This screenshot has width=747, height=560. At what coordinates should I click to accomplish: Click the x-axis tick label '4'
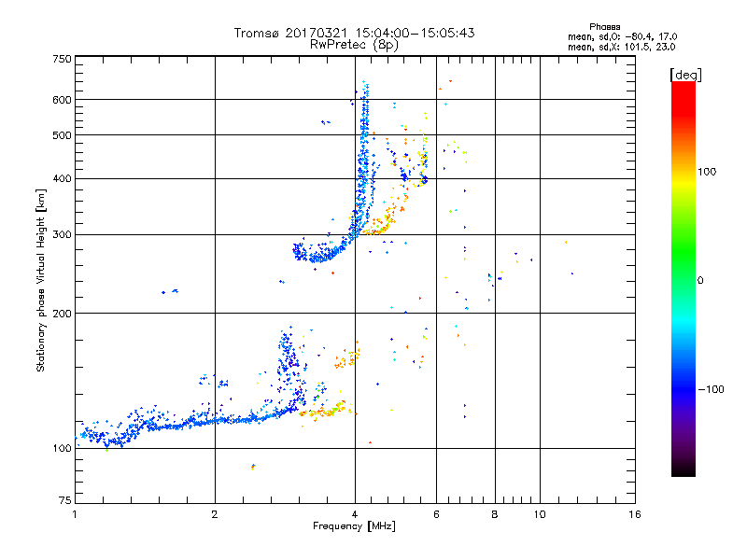355,514
